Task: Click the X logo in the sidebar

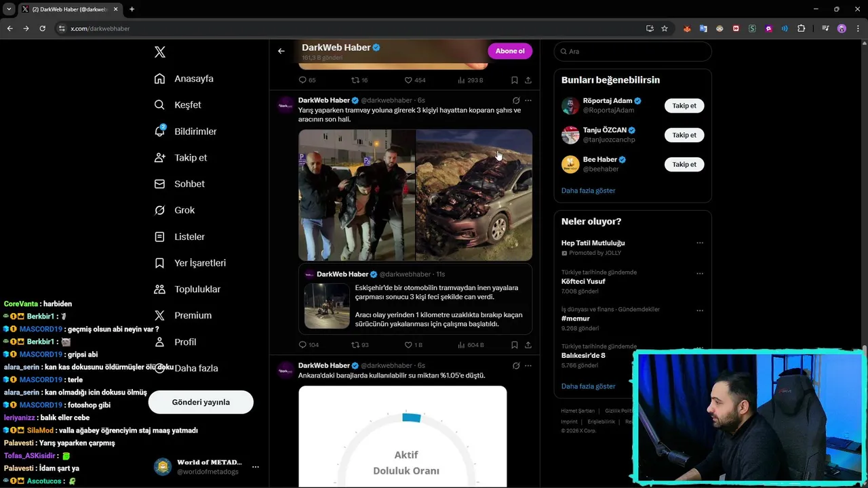Action: (160, 52)
